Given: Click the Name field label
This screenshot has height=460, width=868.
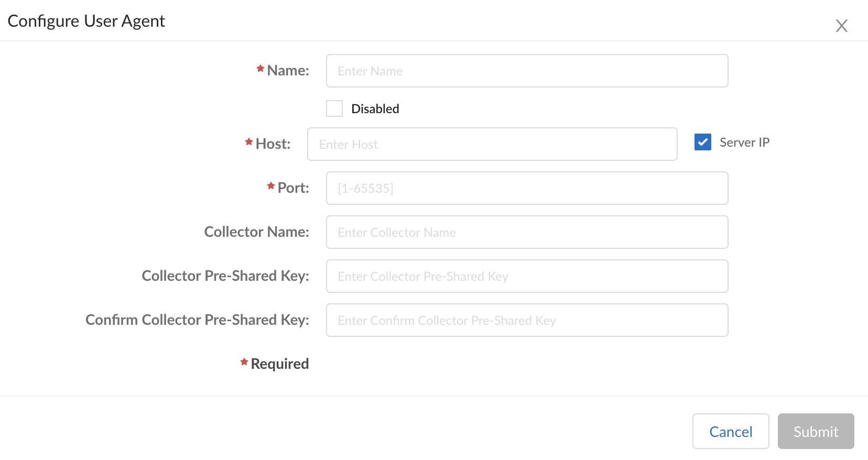Looking at the screenshot, I should click(x=288, y=71).
